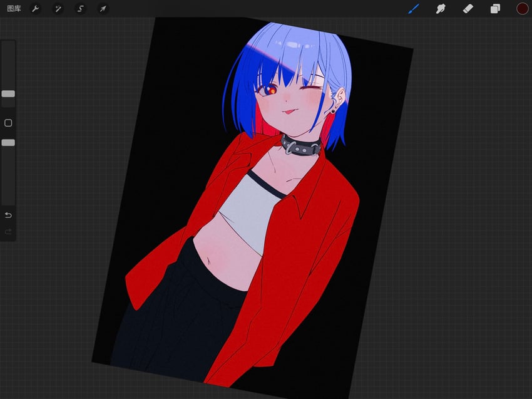Click the brush opacity slider handle

[x=8, y=143]
